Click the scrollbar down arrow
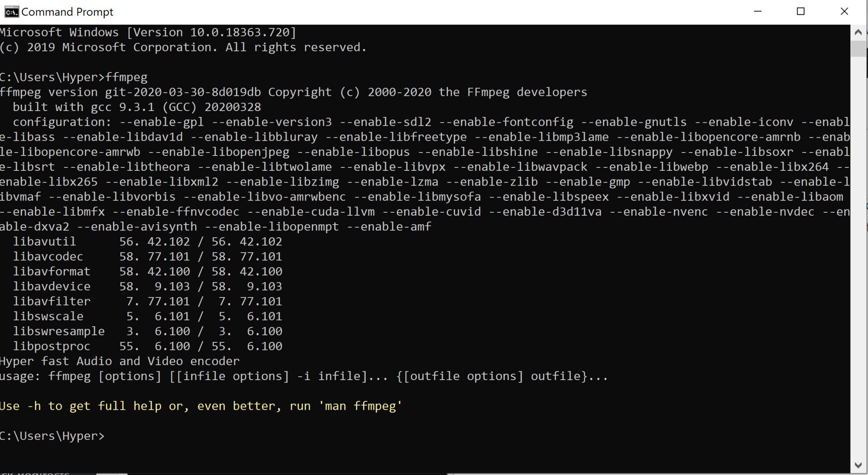This screenshot has height=475, width=868. [x=858, y=465]
